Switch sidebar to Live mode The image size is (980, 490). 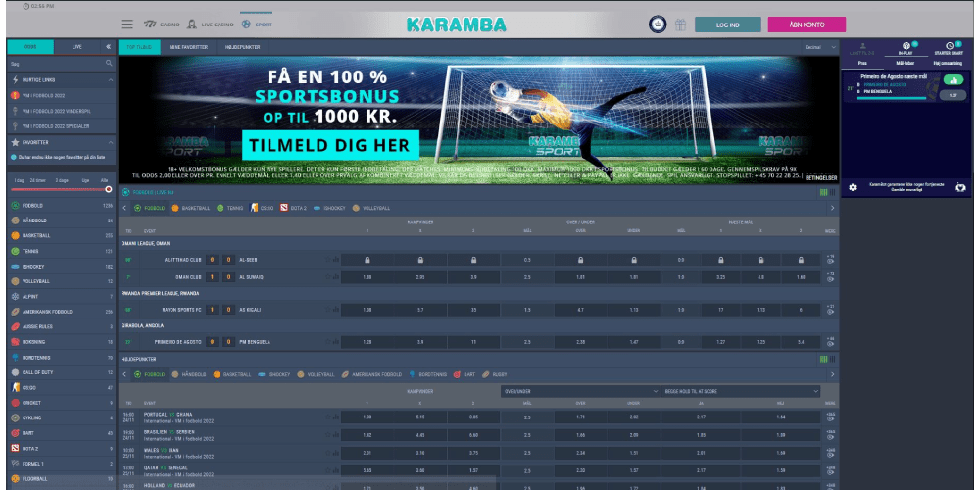[76, 46]
